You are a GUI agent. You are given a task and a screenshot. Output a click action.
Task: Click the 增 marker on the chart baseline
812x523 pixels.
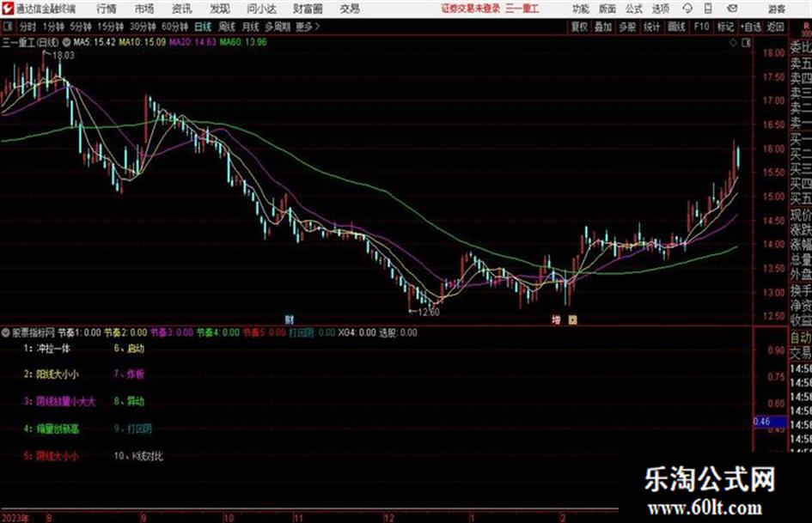click(556, 320)
